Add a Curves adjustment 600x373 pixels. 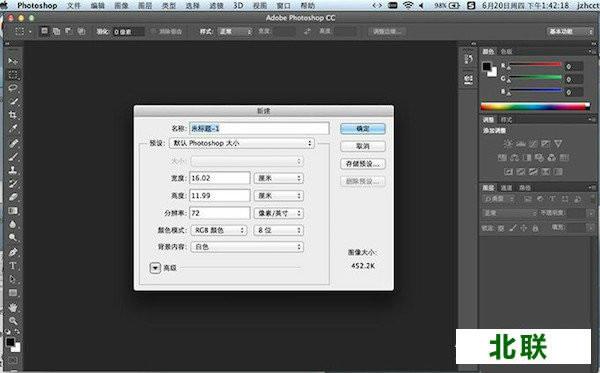(533, 144)
